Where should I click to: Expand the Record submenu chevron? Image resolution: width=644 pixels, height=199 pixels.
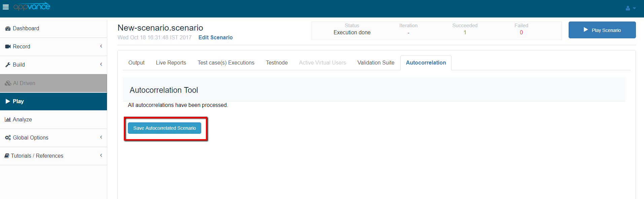pyautogui.click(x=101, y=46)
